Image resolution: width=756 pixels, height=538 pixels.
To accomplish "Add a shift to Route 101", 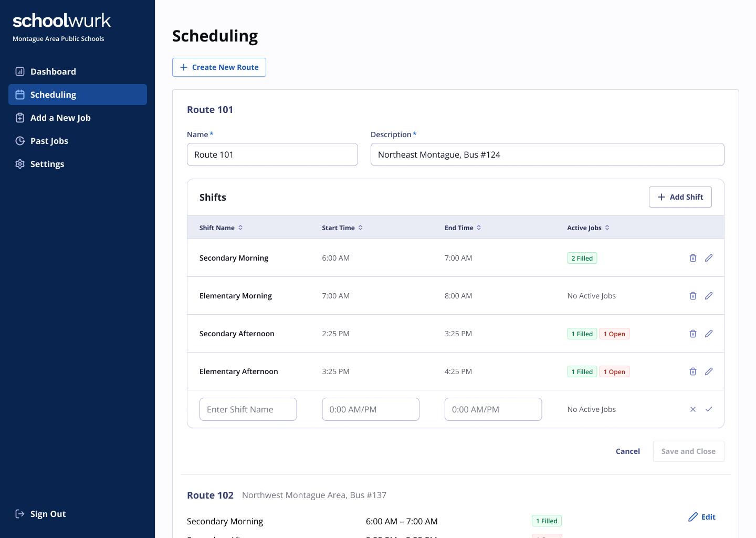I will (x=680, y=197).
